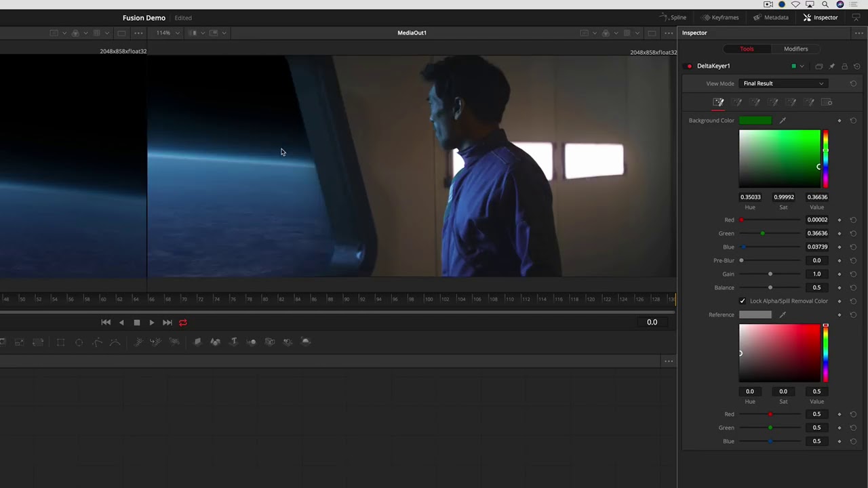Reset all DeltaKeyer1 settings
This screenshot has height=488, width=868.
point(857,66)
